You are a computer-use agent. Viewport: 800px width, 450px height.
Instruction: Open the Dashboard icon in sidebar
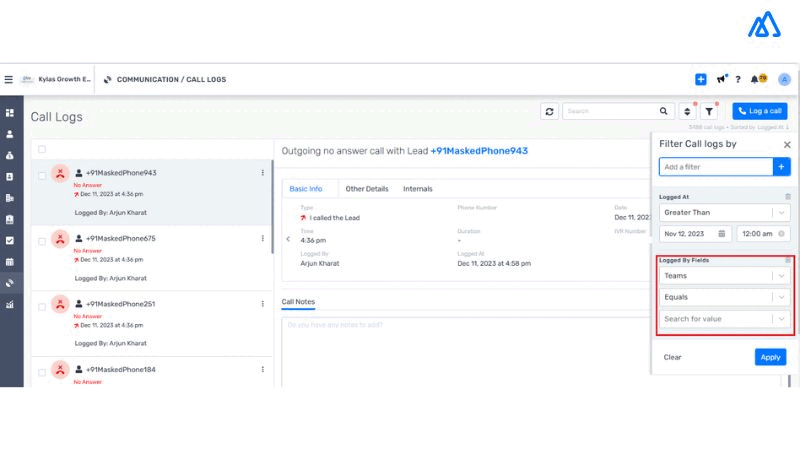(10, 113)
